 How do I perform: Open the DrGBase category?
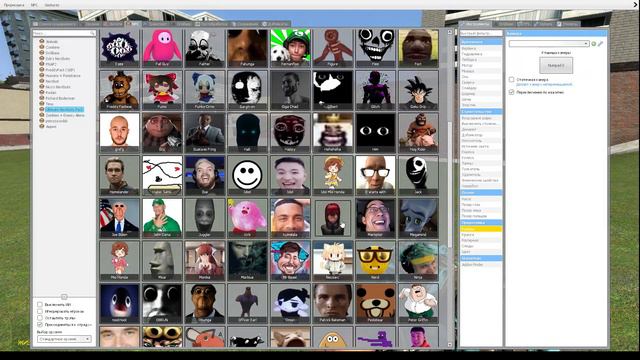pyautogui.click(x=53, y=53)
